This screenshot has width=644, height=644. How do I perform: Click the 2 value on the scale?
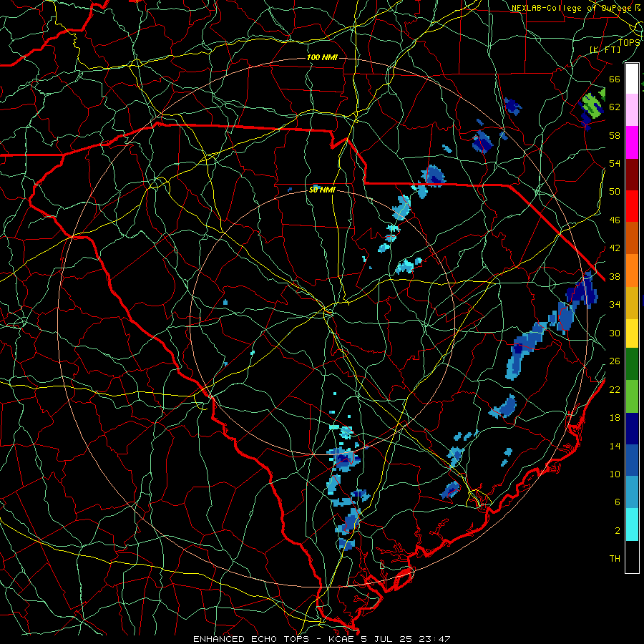(x=618, y=531)
